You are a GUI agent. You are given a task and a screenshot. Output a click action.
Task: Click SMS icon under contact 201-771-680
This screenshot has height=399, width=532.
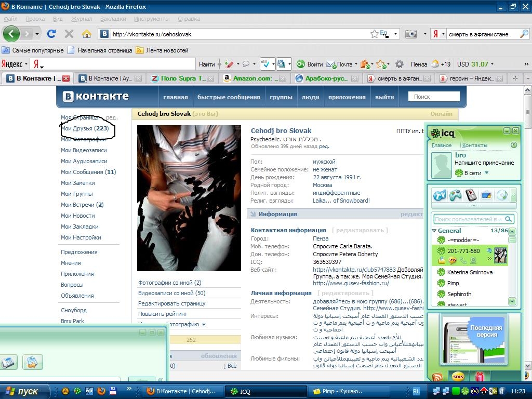453,260
